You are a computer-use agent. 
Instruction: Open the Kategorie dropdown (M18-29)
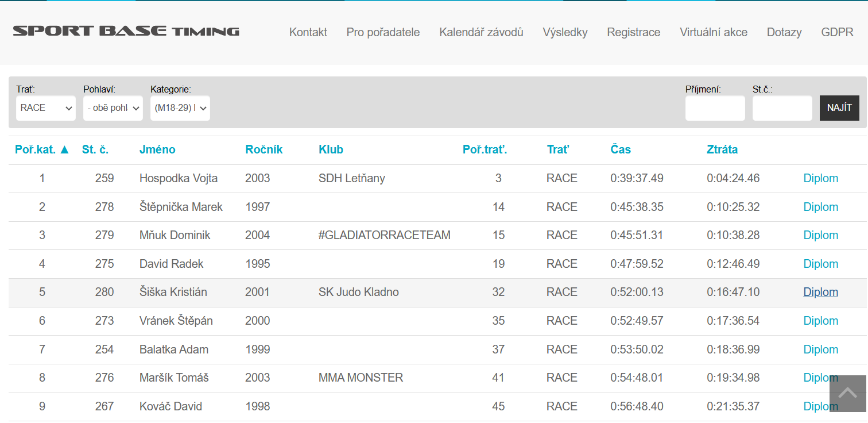click(x=180, y=108)
